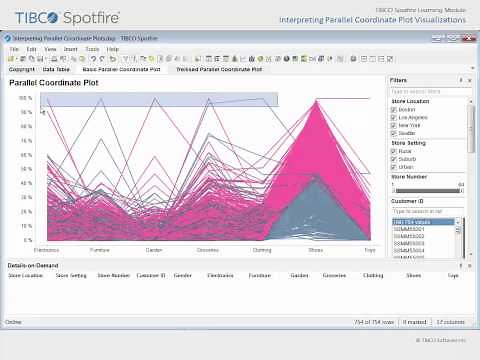Click the Shoes axis label on plot
Screen dimensions: 480x360
point(316,250)
